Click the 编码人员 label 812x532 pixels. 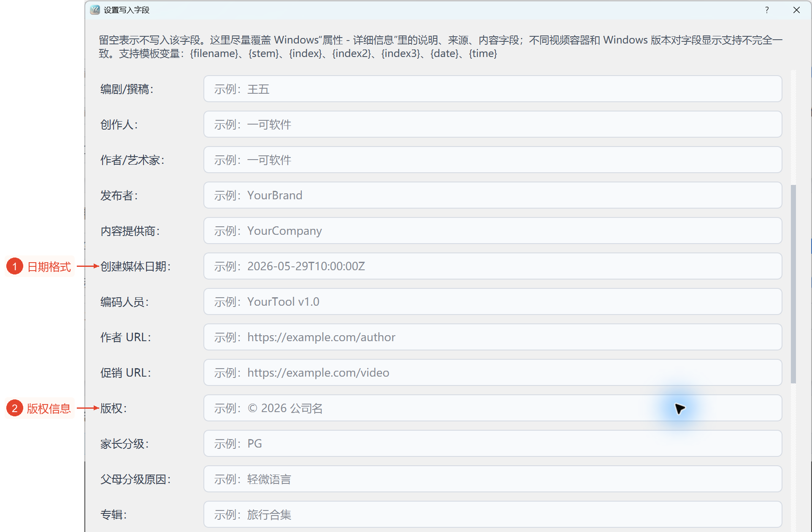coord(125,302)
